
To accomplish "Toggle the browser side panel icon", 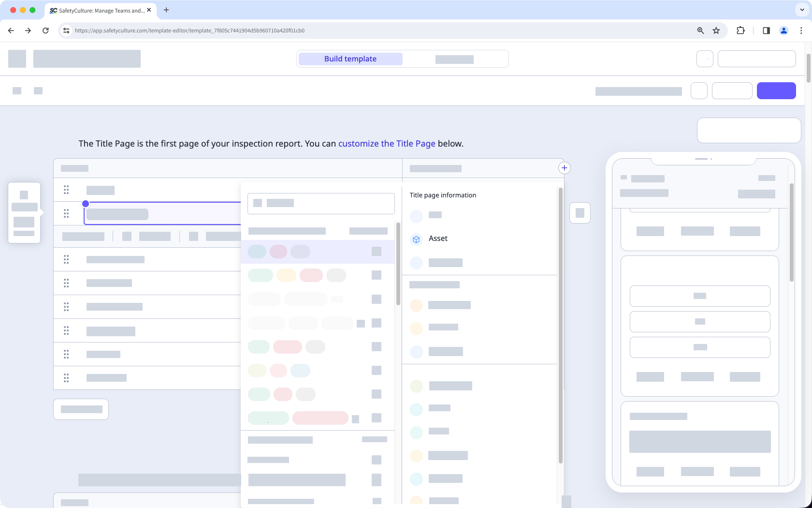I will 766,30.
